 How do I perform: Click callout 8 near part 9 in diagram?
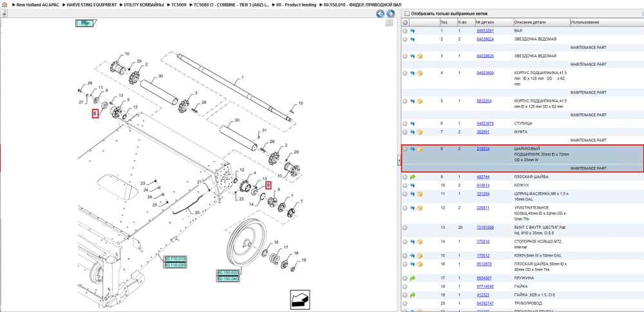[x=95, y=114]
